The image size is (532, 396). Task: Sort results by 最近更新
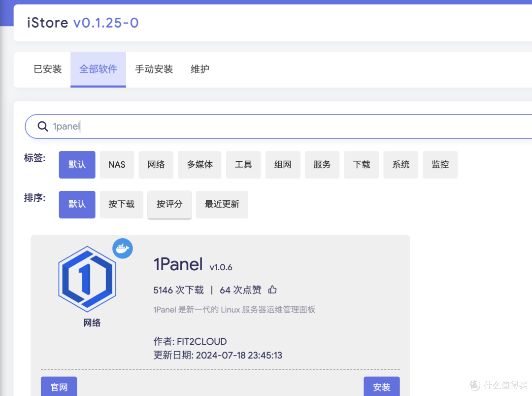coord(222,204)
